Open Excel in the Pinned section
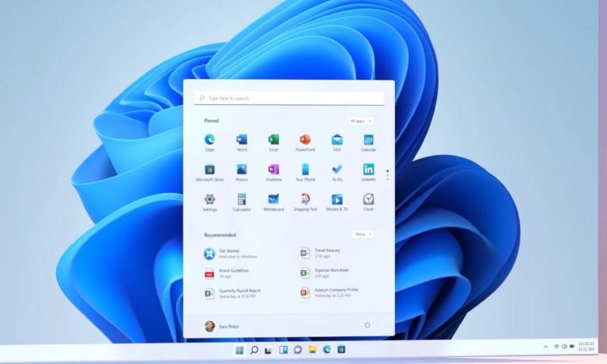 [273, 143]
